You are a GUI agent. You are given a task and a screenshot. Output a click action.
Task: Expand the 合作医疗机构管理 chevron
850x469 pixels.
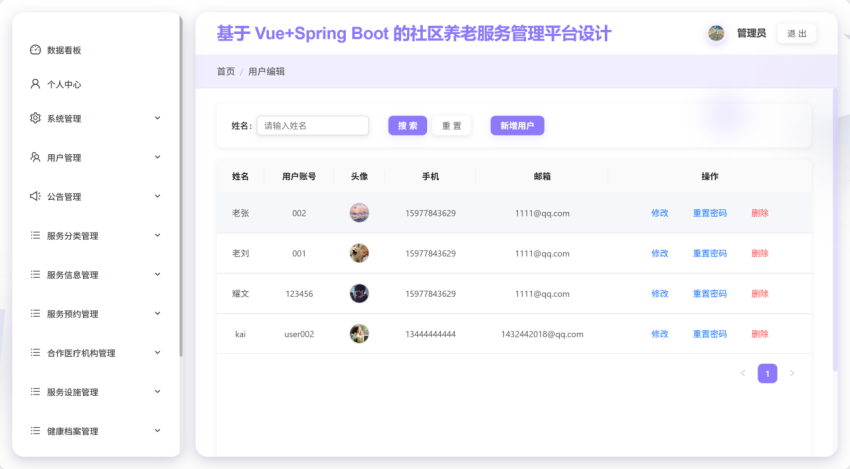point(157,352)
